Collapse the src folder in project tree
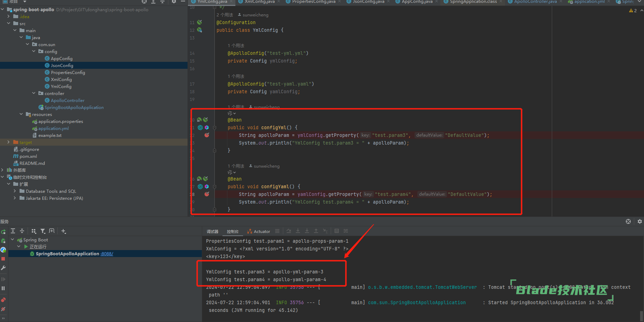644x322 pixels. pyautogui.click(x=8, y=23)
